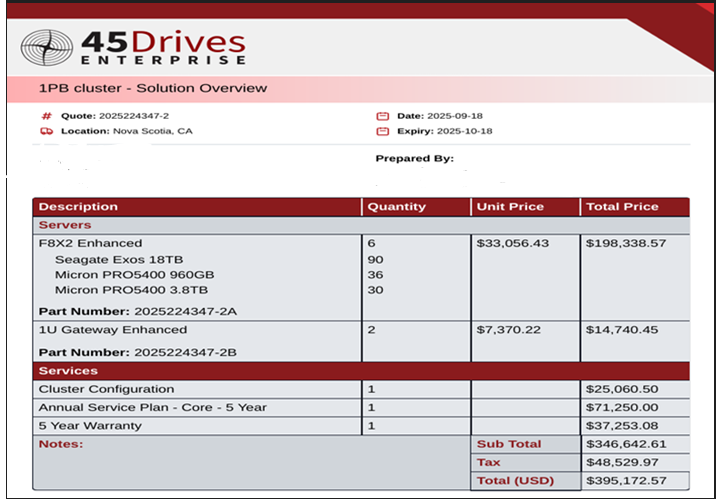Click the hash icon beside Quote
The image size is (716, 499).
(47, 116)
